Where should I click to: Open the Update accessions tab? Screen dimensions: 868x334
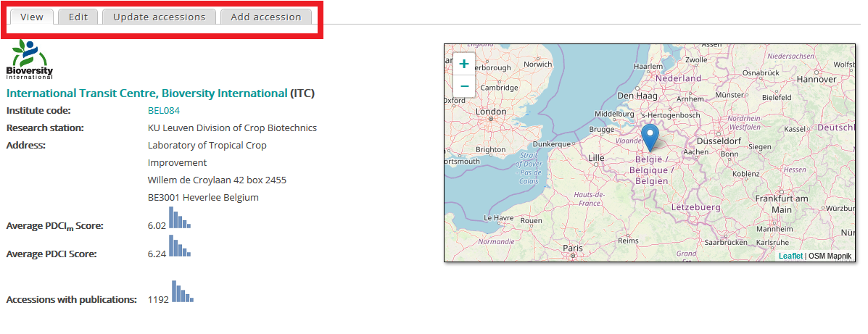[160, 17]
